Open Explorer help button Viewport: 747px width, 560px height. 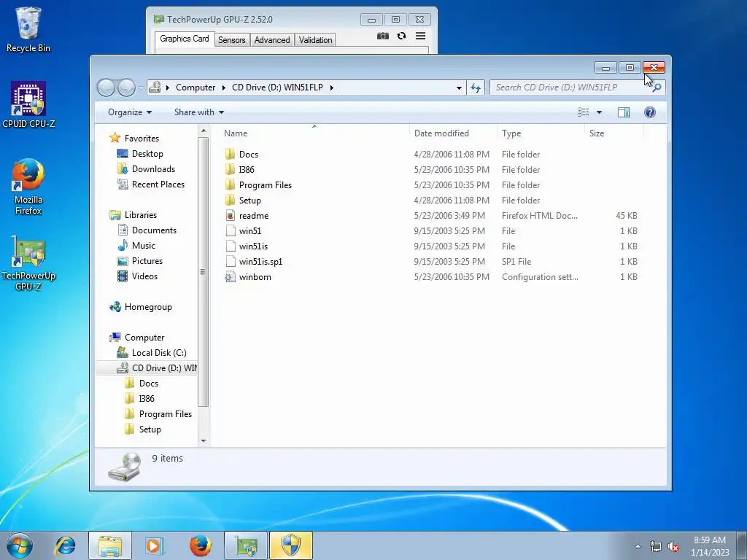(x=650, y=112)
